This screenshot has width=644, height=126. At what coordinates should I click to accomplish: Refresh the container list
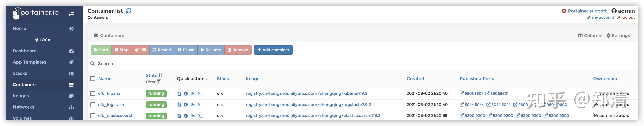click(x=128, y=11)
